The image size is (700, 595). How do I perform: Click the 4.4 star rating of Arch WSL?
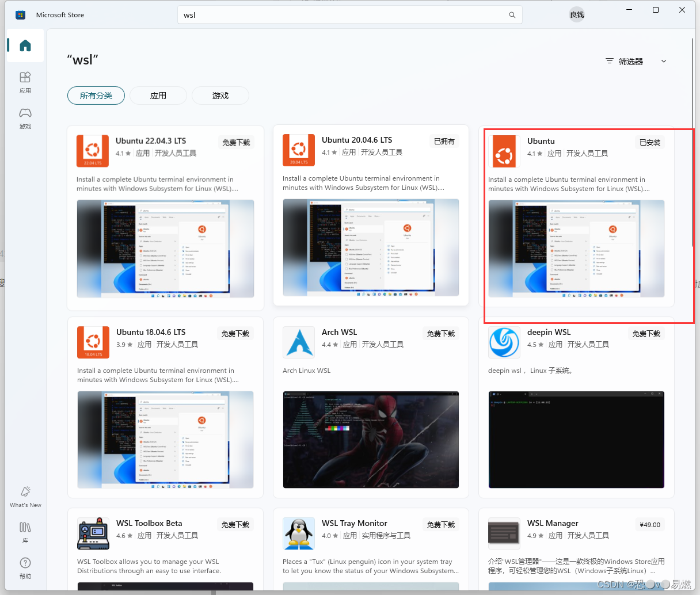point(330,345)
